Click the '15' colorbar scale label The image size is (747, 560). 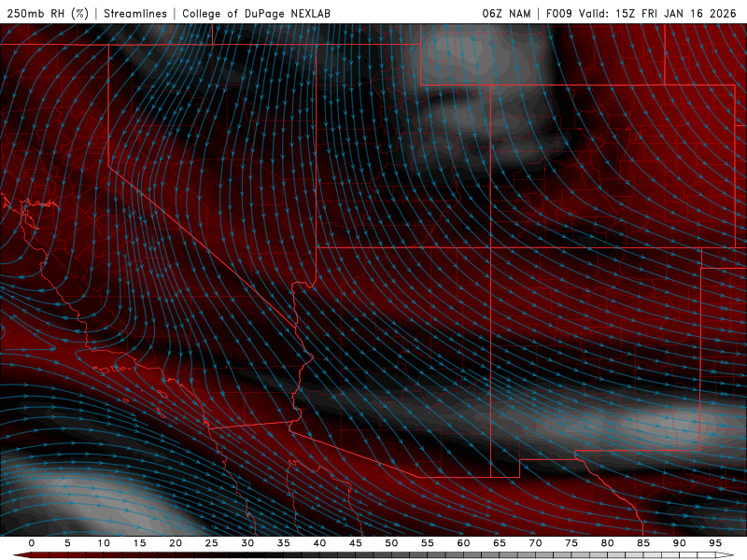[x=139, y=543]
